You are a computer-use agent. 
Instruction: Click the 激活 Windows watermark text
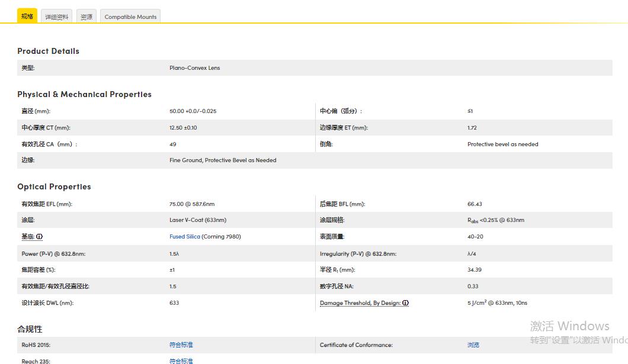569,326
